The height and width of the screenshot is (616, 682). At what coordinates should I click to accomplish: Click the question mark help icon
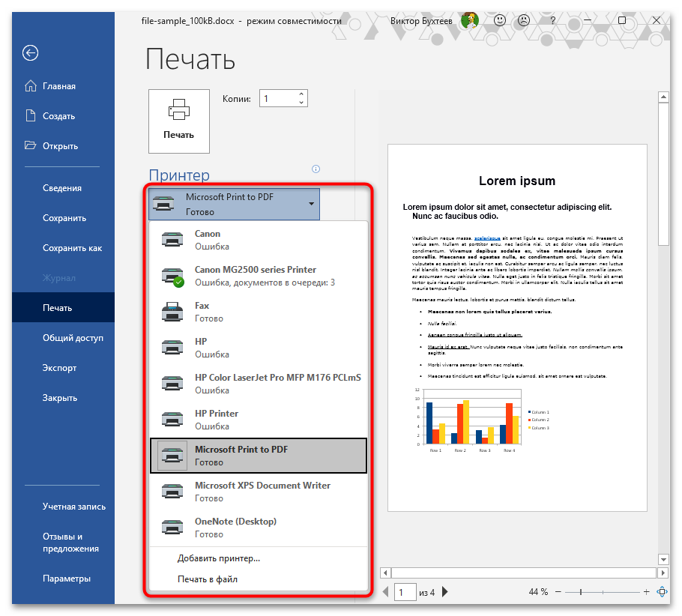point(553,20)
